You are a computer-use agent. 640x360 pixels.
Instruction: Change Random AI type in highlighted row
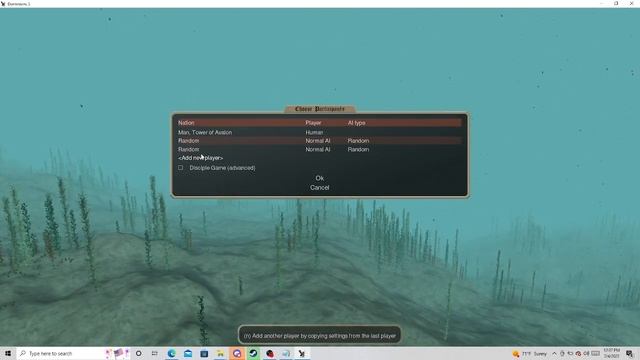tap(358, 141)
